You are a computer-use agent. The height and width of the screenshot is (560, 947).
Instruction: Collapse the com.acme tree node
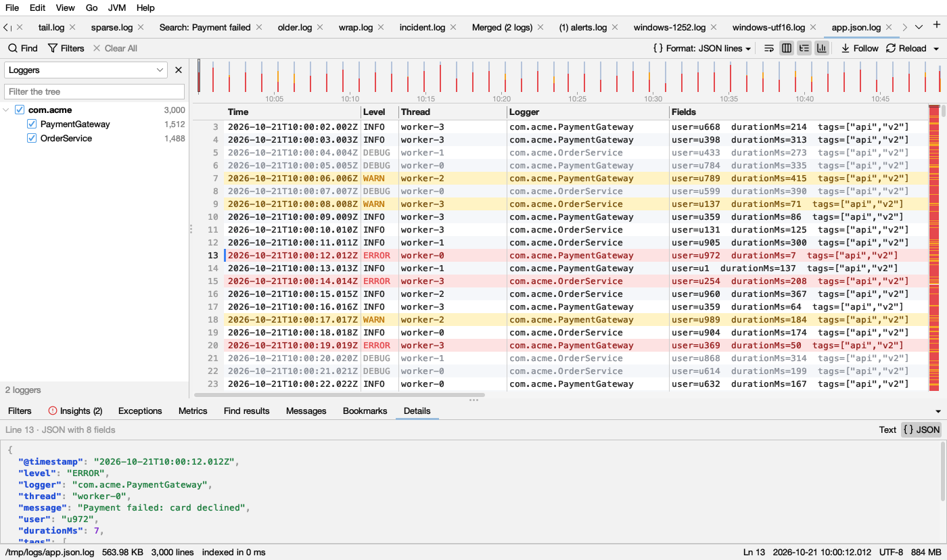(x=7, y=110)
